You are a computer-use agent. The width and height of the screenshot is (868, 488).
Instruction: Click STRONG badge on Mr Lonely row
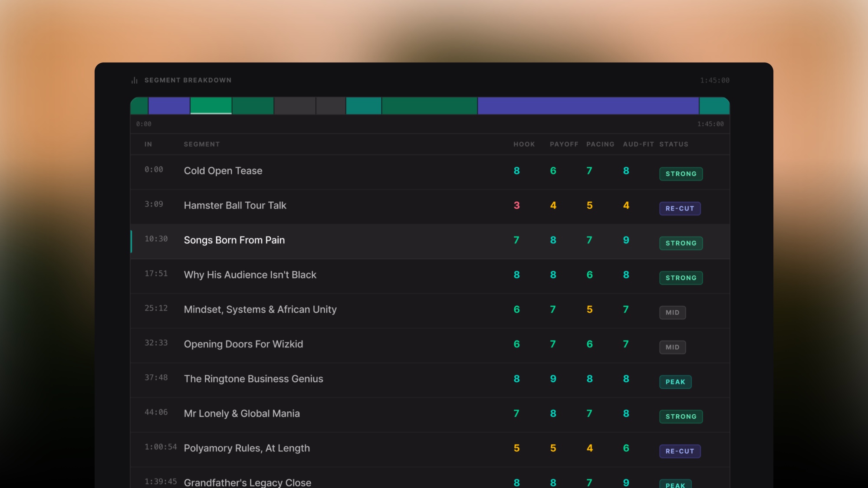(681, 416)
